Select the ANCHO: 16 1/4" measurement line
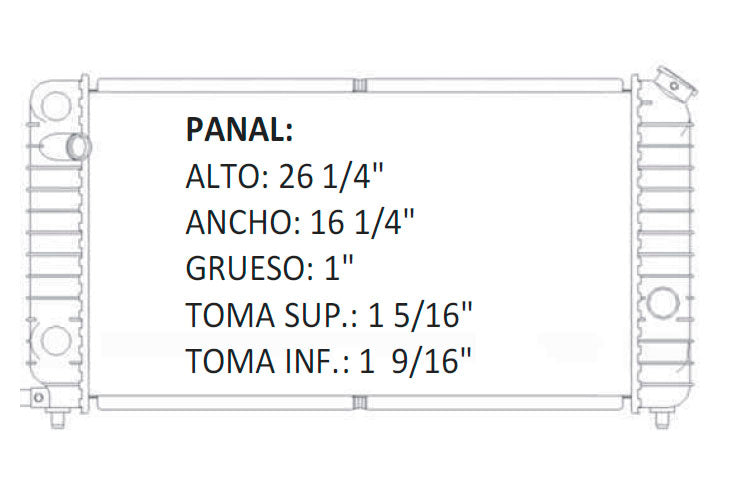This screenshot has height=484, width=732. pyautogui.click(x=300, y=222)
